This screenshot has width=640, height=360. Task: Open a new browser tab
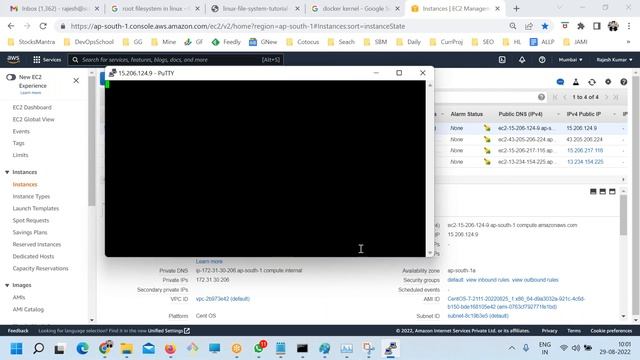tap(516, 9)
